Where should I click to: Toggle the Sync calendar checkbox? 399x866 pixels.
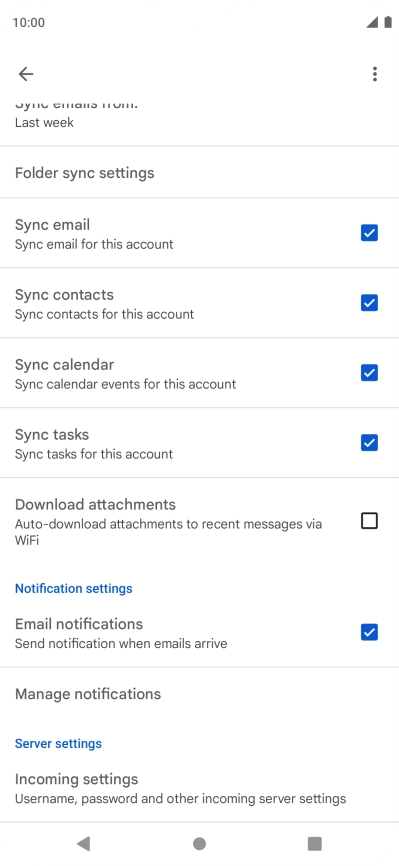pyautogui.click(x=369, y=373)
